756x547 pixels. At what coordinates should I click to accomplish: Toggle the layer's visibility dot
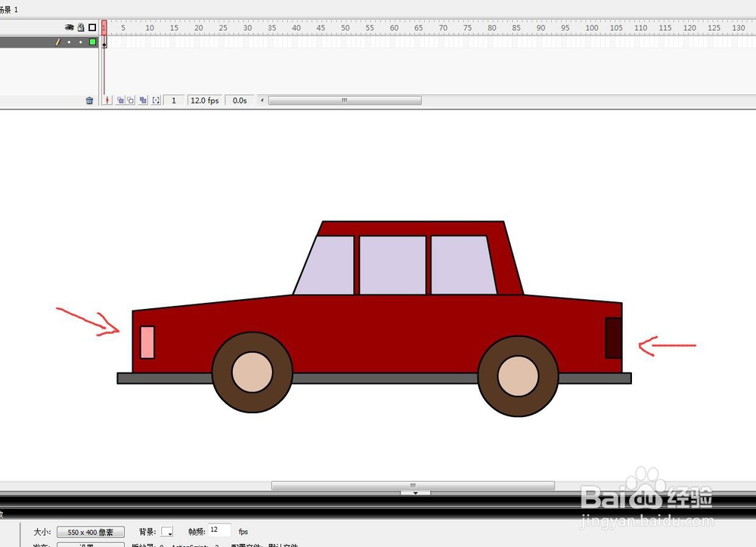[69, 42]
